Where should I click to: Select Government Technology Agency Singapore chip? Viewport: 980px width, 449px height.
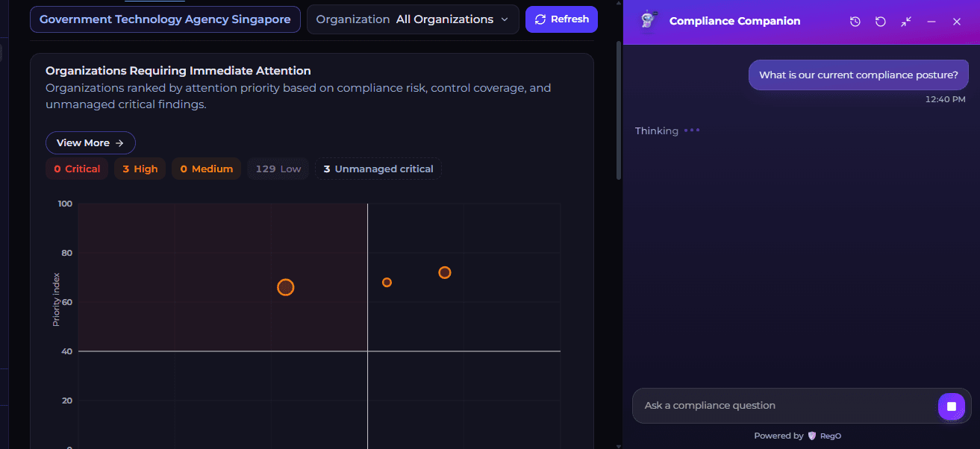pos(165,19)
